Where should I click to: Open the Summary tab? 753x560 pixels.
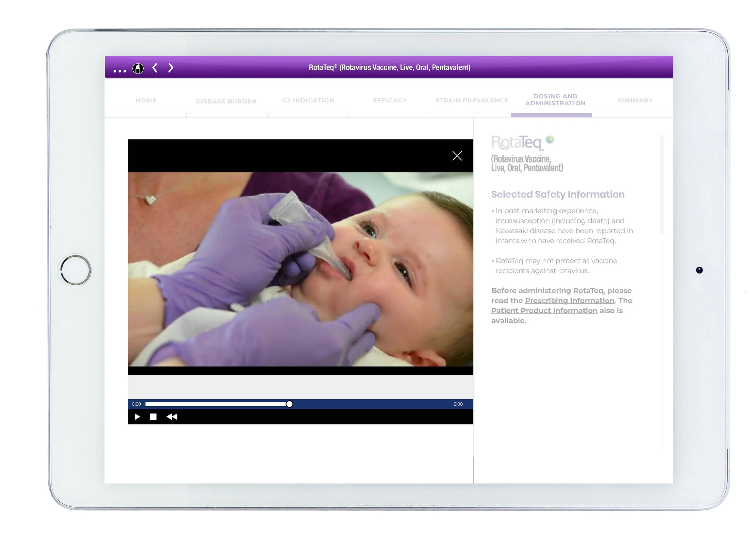(635, 100)
